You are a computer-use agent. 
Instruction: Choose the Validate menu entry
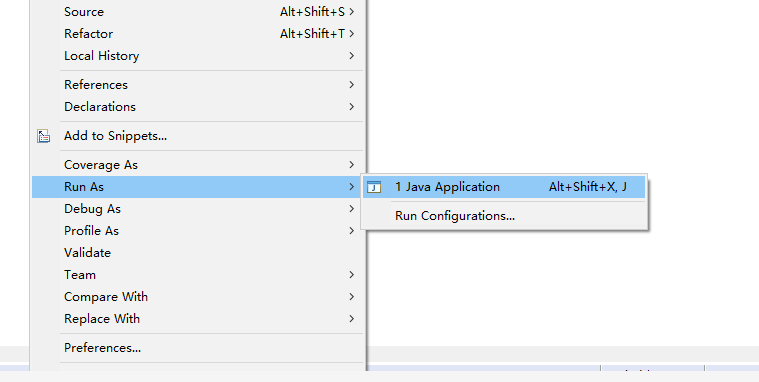coord(197,253)
